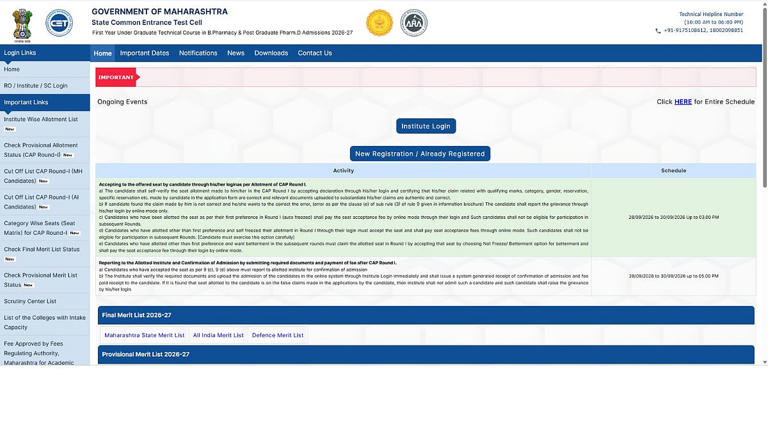Open Important Dates menu item
The image size is (768, 432).
pyautogui.click(x=144, y=53)
